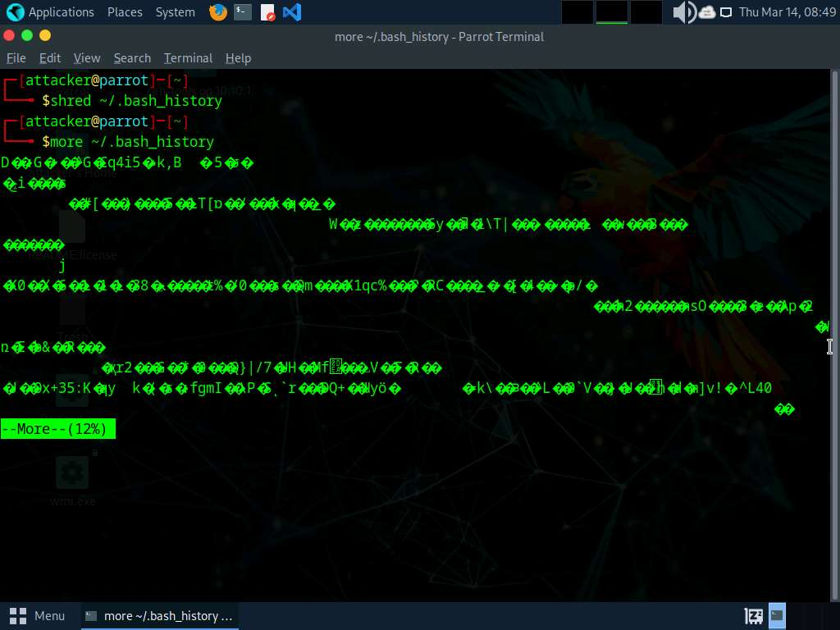840x630 pixels.
Task: Click the red-badged document launcher icon
Action: (x=267, y=12)
